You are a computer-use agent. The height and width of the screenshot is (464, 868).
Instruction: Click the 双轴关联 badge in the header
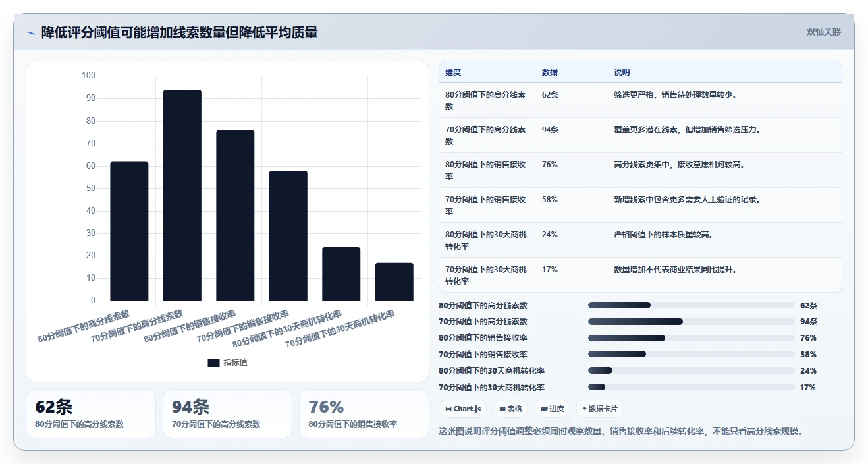click(824, 32)
